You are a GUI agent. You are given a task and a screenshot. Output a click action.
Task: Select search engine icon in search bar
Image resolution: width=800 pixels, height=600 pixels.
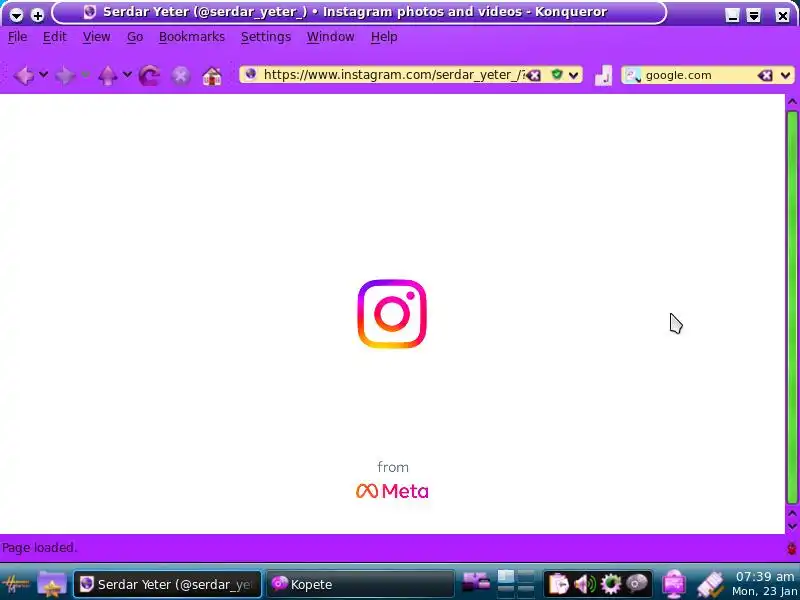pyautogui.click(x=633, y=76)
